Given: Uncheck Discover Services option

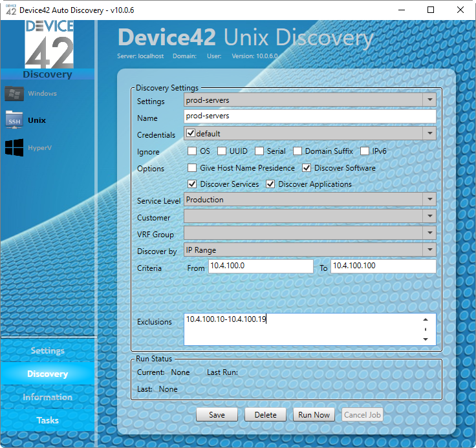Looking at the screenshot, I should 192,184.
